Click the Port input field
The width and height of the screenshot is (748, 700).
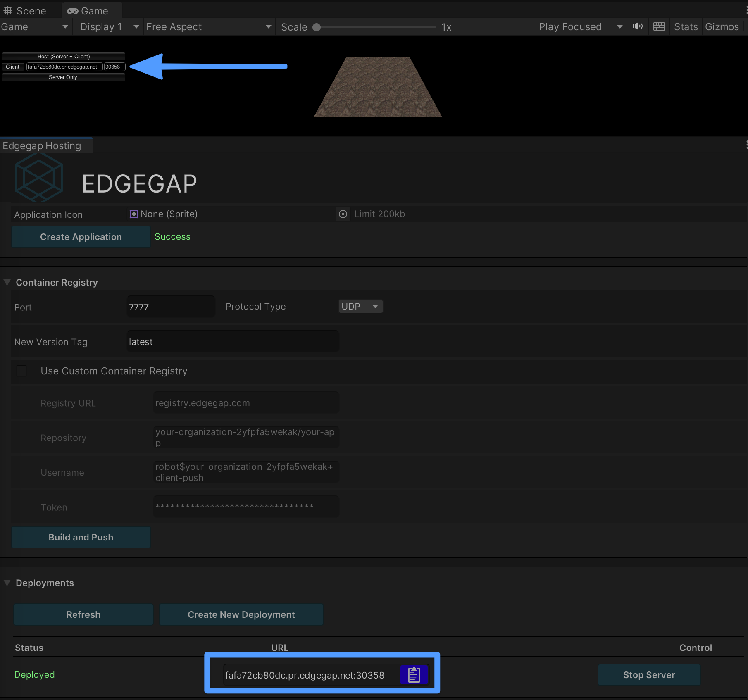tap(171, 307)
